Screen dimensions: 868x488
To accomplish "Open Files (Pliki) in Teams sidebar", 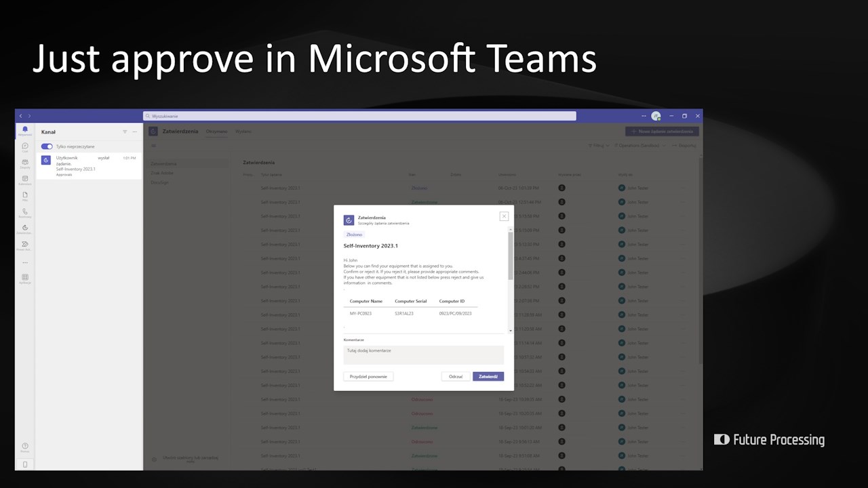I will coord(25,196).
